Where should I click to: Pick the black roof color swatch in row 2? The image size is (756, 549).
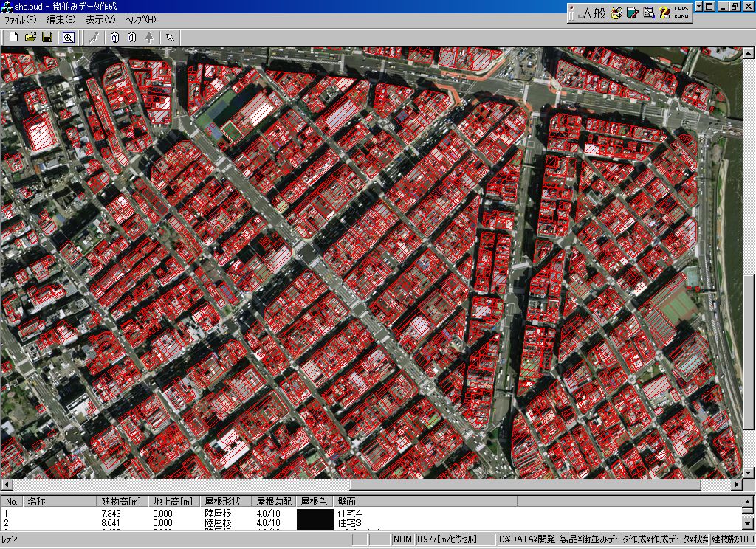click(x=316, y=523)
